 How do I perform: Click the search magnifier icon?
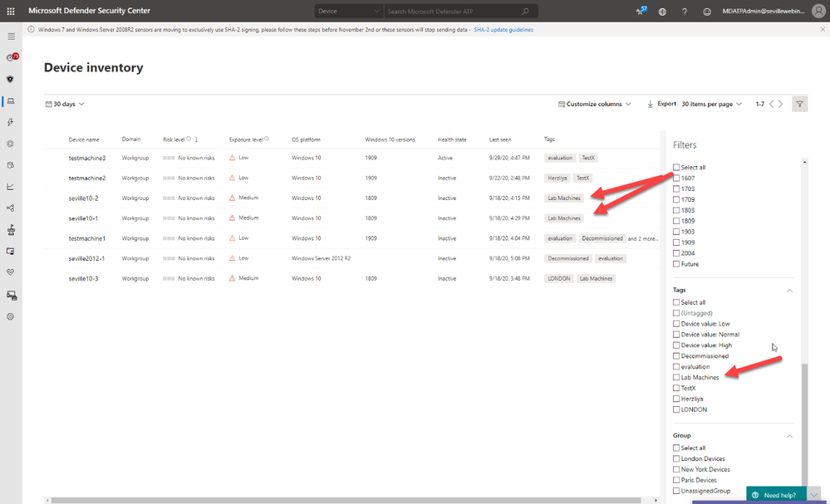point(525,11)
